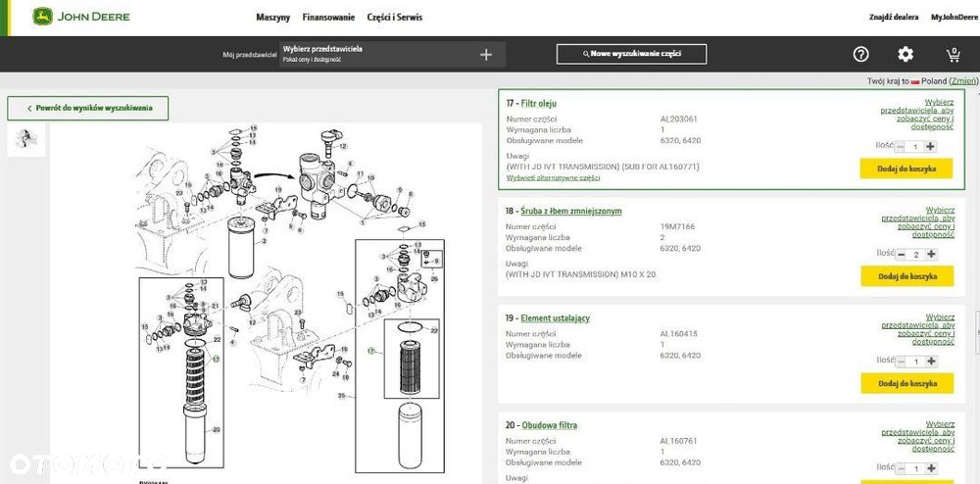Increase quantity for Śruba z łbem zmniejszonym

coord(931,254)
